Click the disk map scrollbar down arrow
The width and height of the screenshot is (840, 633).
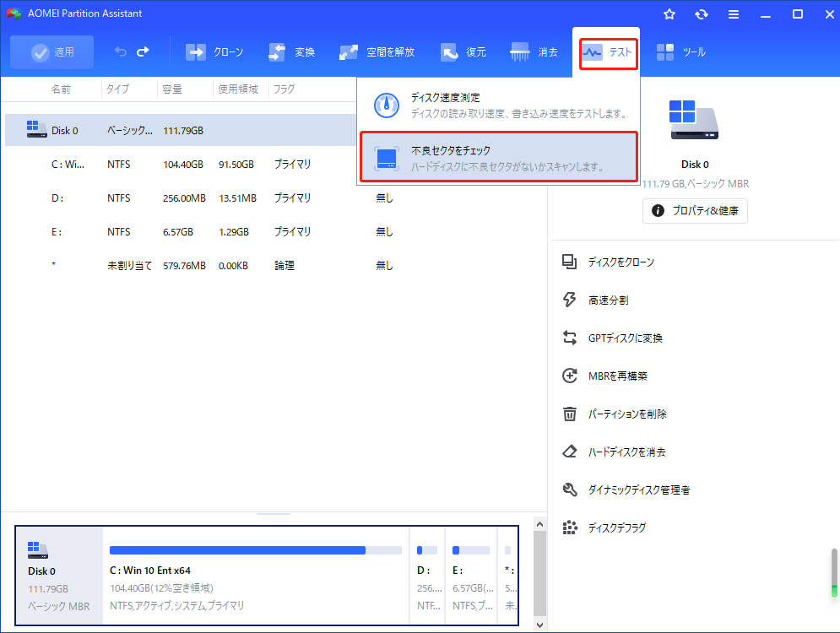540,625
